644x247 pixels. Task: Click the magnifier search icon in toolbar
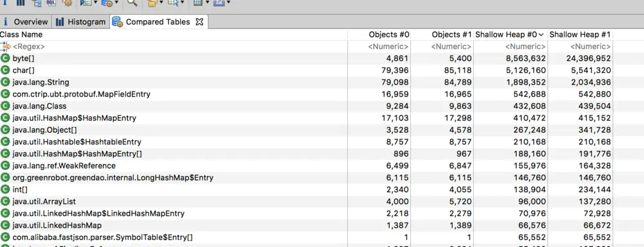[132, 3]
